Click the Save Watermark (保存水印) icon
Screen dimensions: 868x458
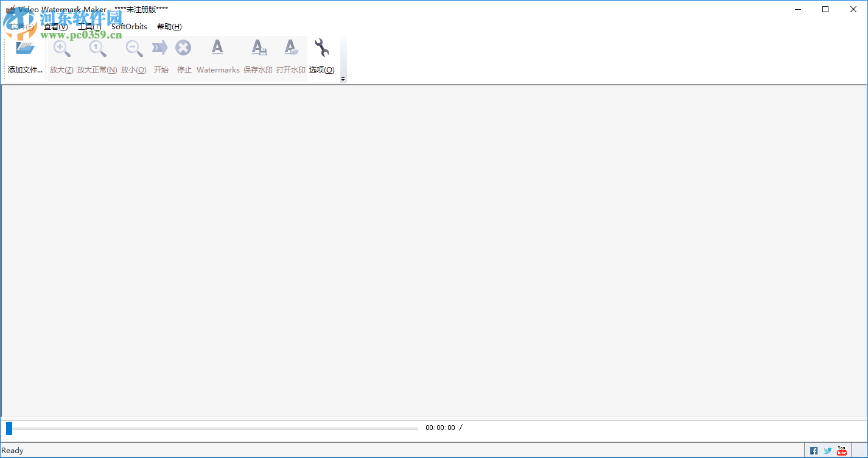pyautogui.click(x=259, y=48)
